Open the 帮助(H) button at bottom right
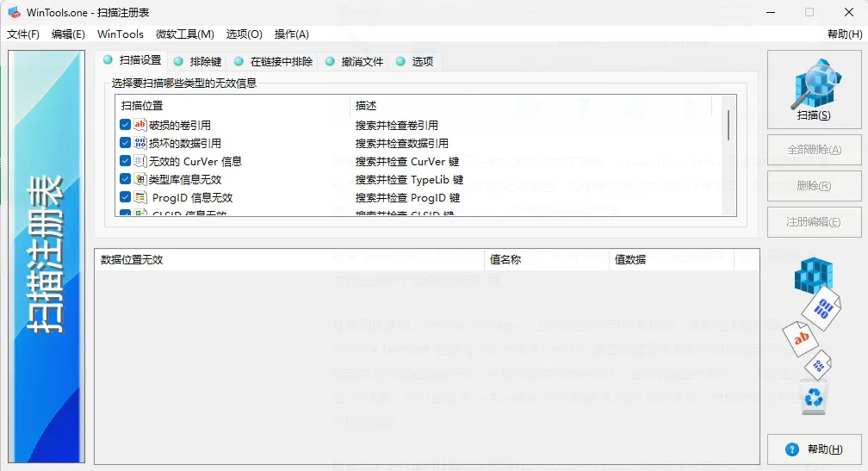868x471 pixels. (814, 449)
